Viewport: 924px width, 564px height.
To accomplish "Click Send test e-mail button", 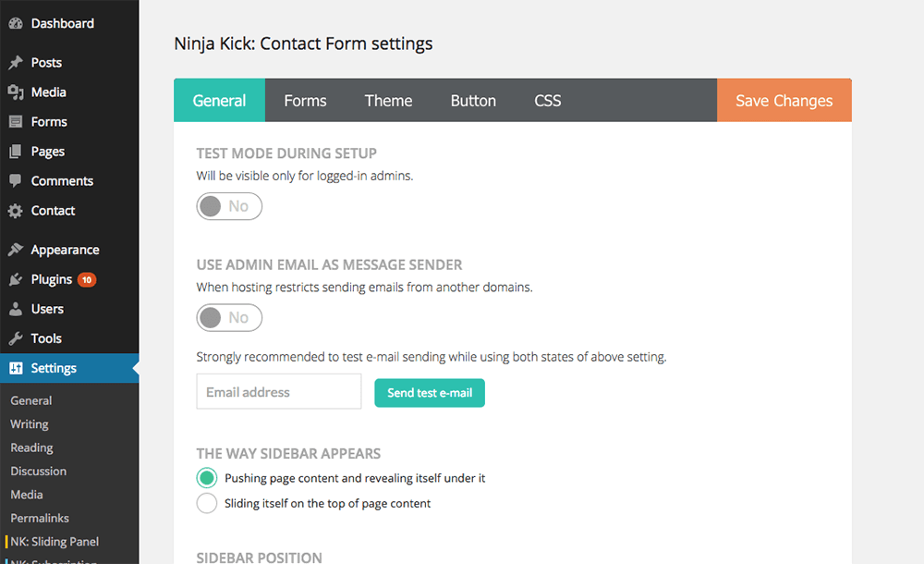I will 430,393.
